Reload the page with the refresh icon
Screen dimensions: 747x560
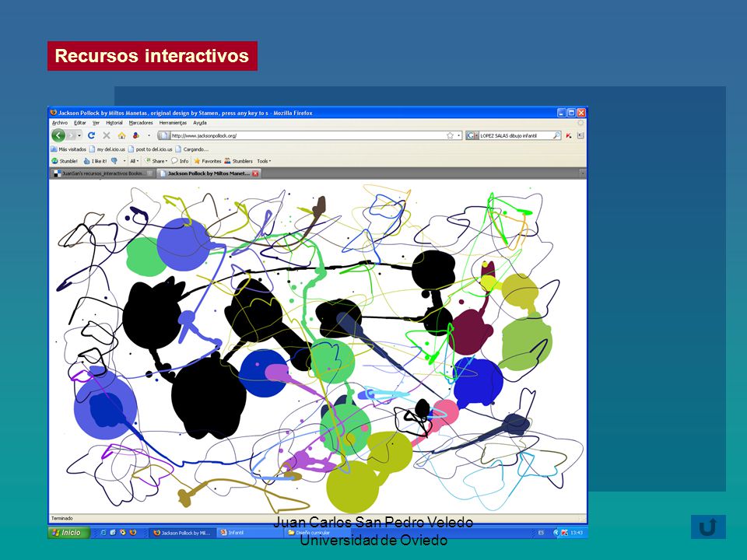pyautogui.click(x=92, y=135)
